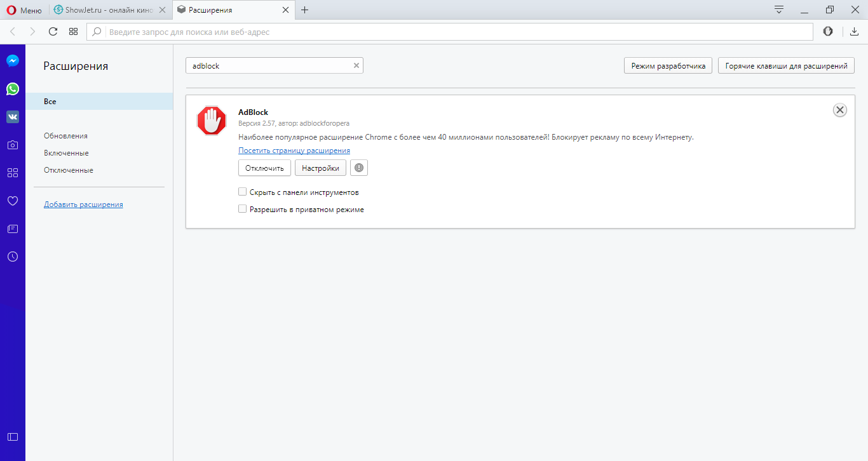Enable 'Разрешить в приватном режиме' checkbox

pos(242,209)
